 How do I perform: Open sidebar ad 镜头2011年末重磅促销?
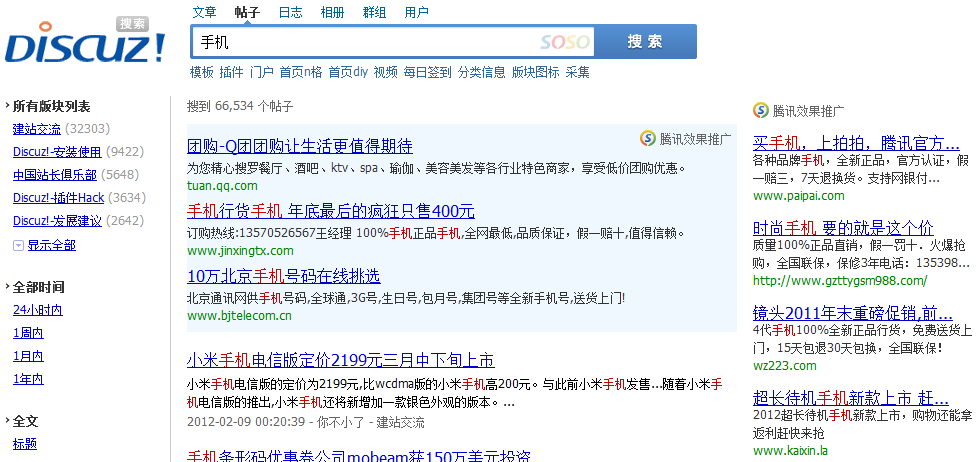pos(852,313)
